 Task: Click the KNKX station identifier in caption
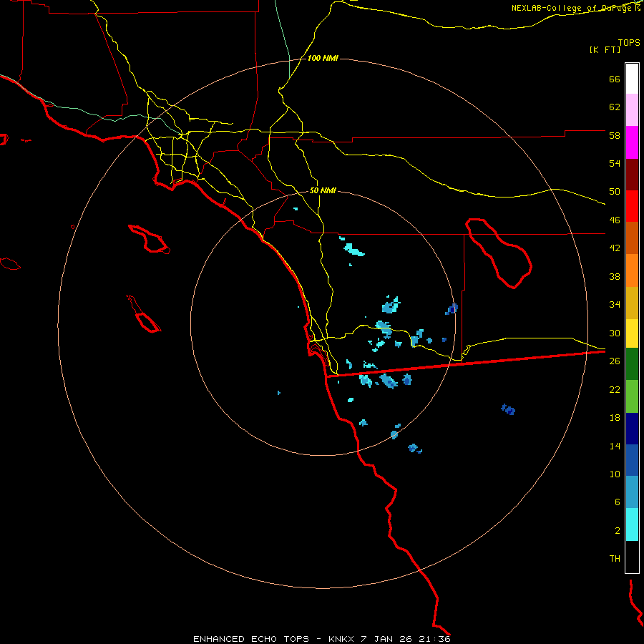[341, 639]
